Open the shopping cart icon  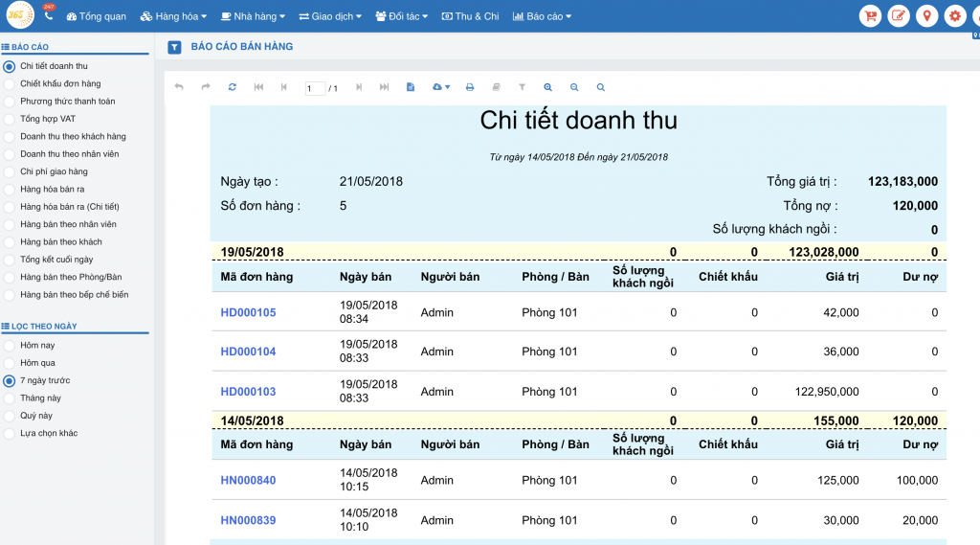[x=870, y=16]
